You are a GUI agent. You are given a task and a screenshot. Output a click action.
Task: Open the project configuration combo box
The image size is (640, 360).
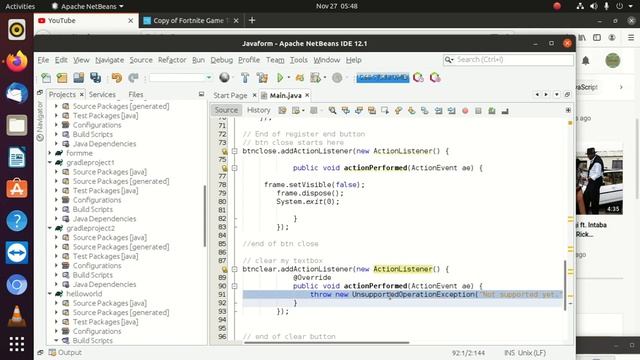pyautogui.click(x=181, y=78)
